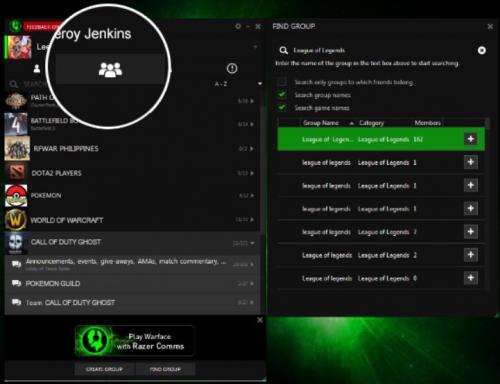This screenshot has width=500, height=384.
Task: Expand the POKEMON group arrow
Action: 252,195
